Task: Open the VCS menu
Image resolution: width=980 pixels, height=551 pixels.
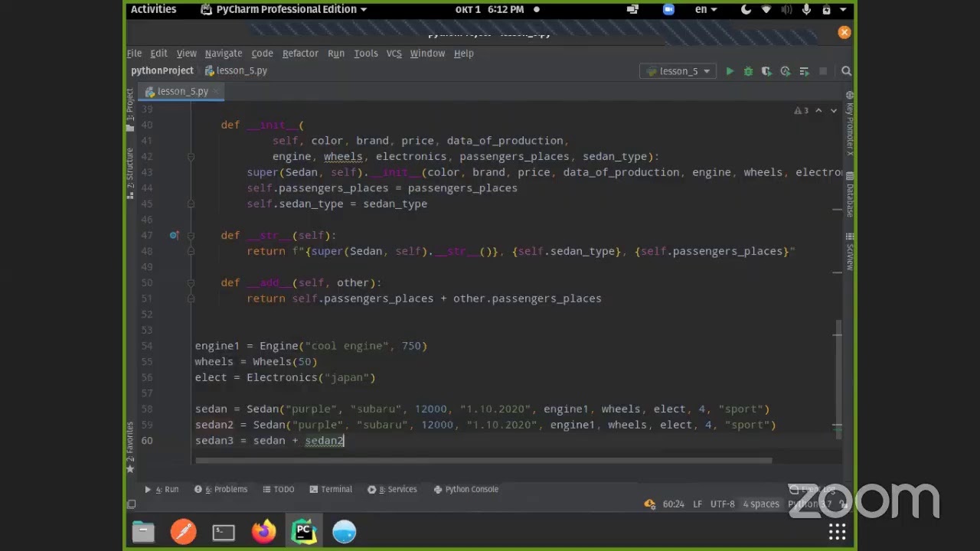Action: point(394,54)
